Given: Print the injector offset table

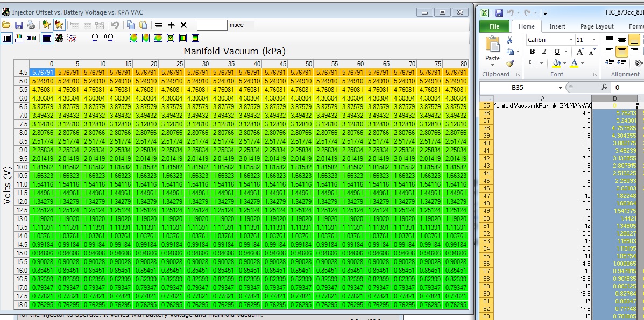Looking at the screenshot, I should [x=31, y=25].
